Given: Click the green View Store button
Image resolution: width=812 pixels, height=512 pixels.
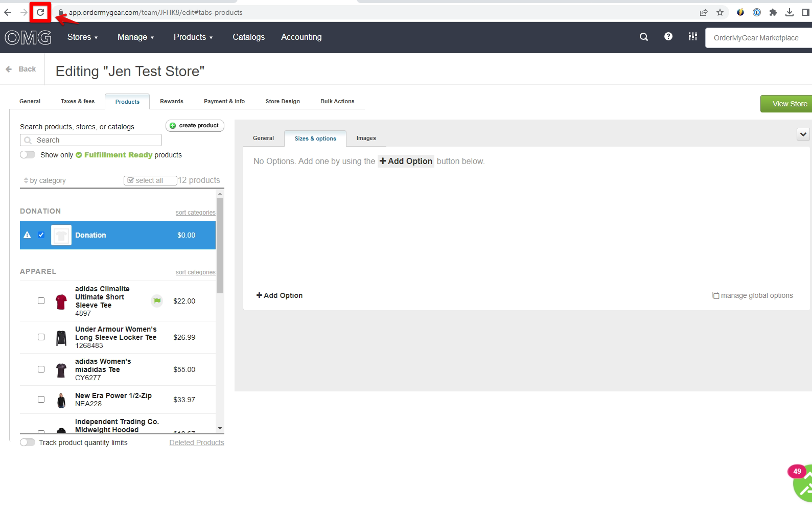Looking at the screenshot, I should click(x=787, y=104).
